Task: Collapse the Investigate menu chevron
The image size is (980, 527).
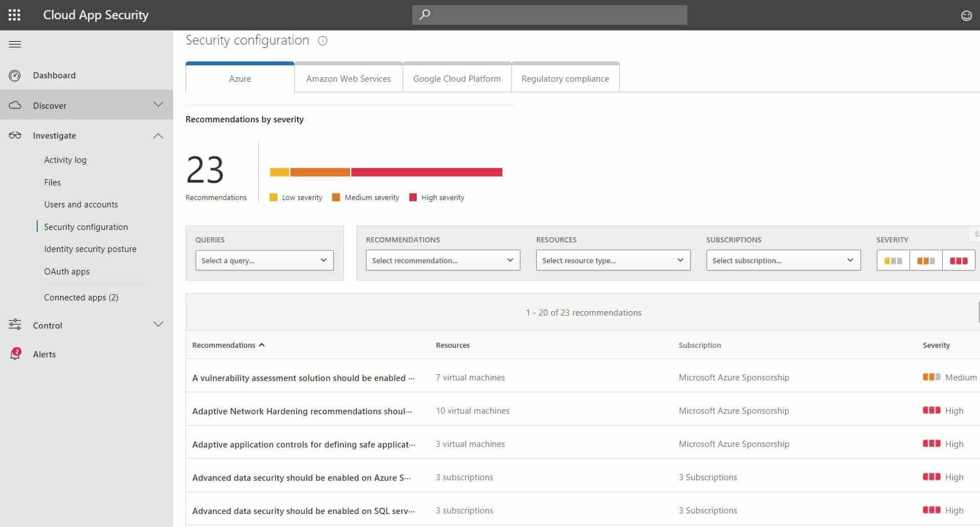Action: coord(158,135)
